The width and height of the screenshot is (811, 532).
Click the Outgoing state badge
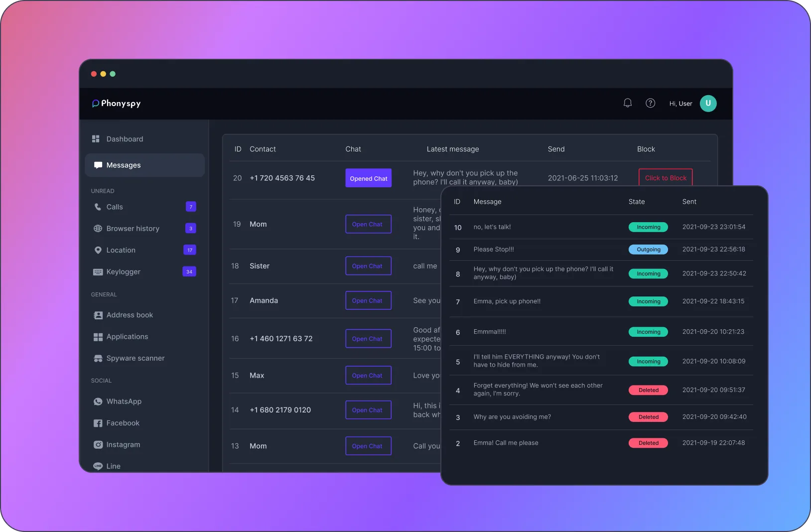click(x=648, y=250)
